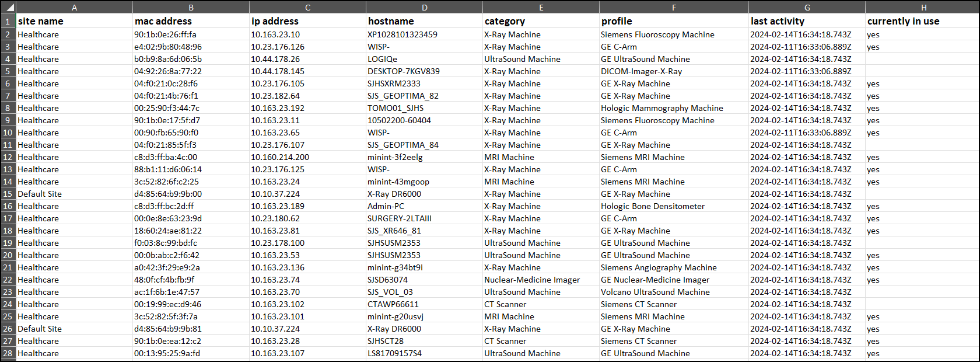Select hostname SJSD63074
980x362 pixels.
point(425,280)
